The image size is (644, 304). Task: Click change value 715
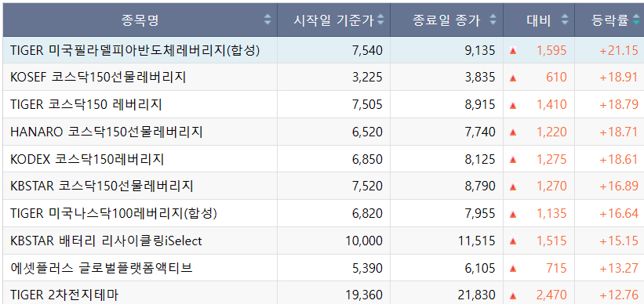556,268
